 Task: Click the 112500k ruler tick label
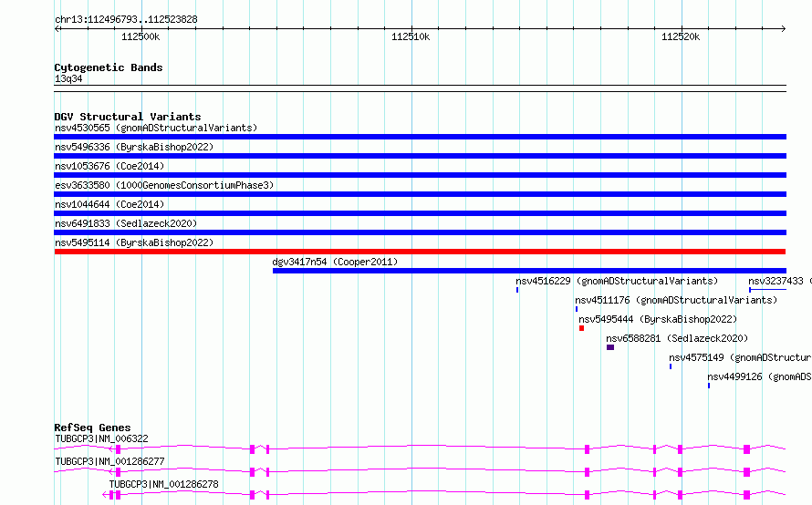point(141,36)
